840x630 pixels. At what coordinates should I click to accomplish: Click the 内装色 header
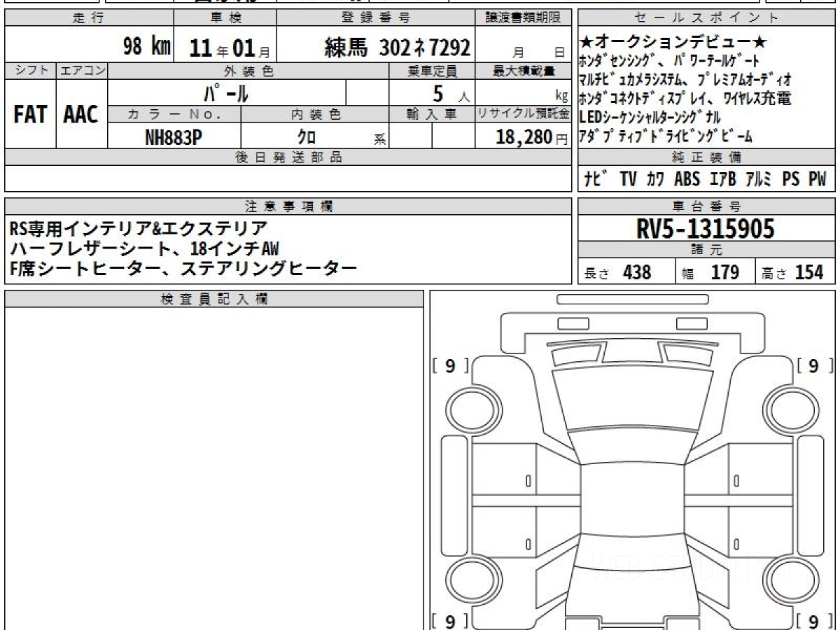coord(316,114)
